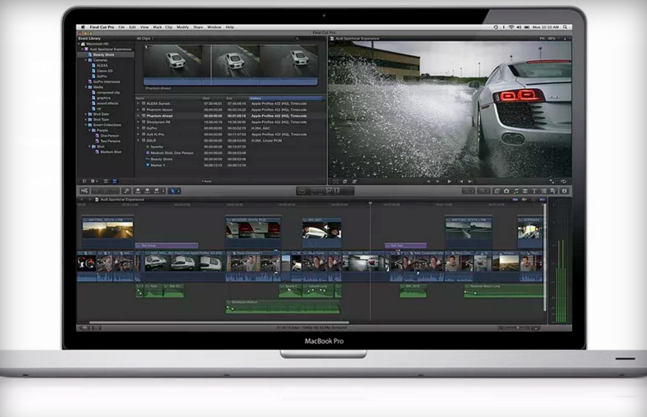Screen dimensions: 647x417
Task: Collapse the Audi Sportscar Experience event
Action: point(83,49)
